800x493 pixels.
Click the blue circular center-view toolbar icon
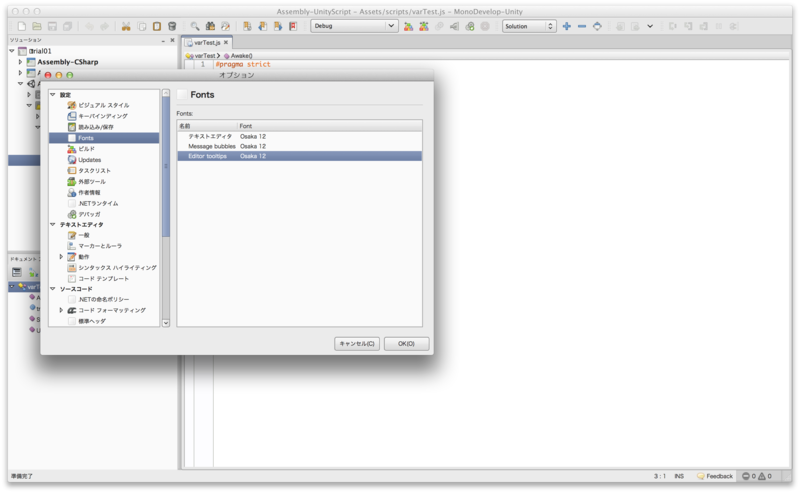point(597,26)
